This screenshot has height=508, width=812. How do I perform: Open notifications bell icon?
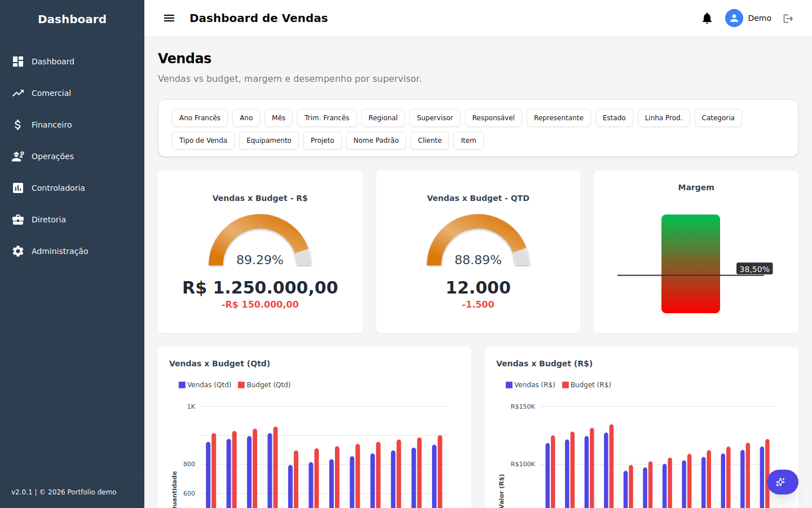point(707,18)
